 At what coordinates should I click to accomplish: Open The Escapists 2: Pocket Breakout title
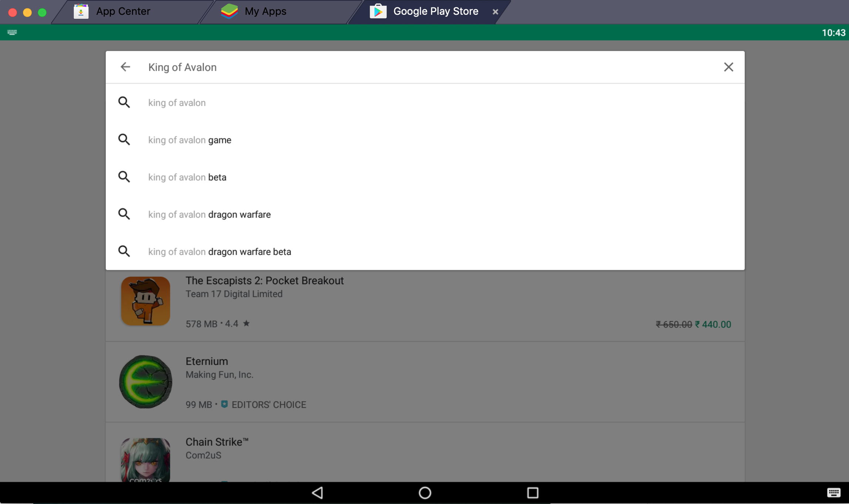265,280
